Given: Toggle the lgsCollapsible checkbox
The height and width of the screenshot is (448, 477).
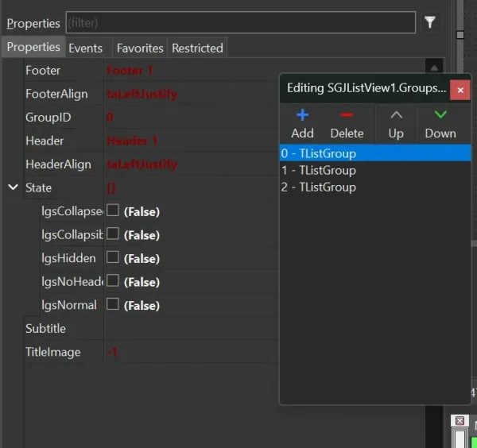Looking at the screenshot, I should 113,234.
